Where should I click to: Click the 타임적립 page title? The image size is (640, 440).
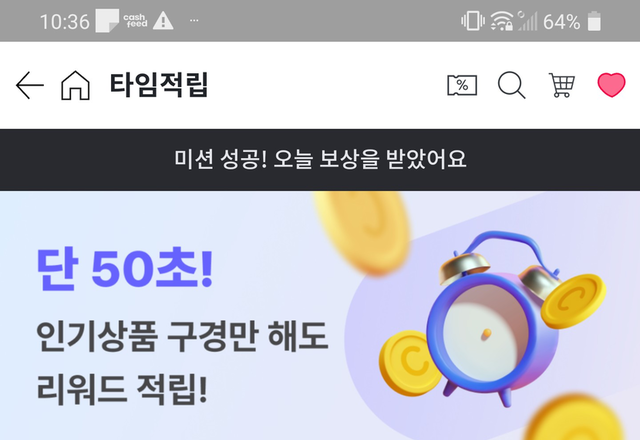pyautogui.click(x=159, y=85)
